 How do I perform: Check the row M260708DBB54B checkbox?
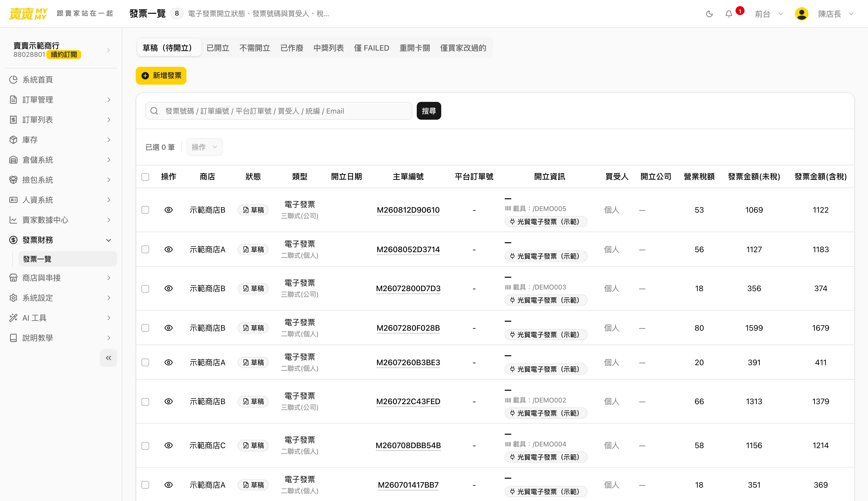coord(145,446)
